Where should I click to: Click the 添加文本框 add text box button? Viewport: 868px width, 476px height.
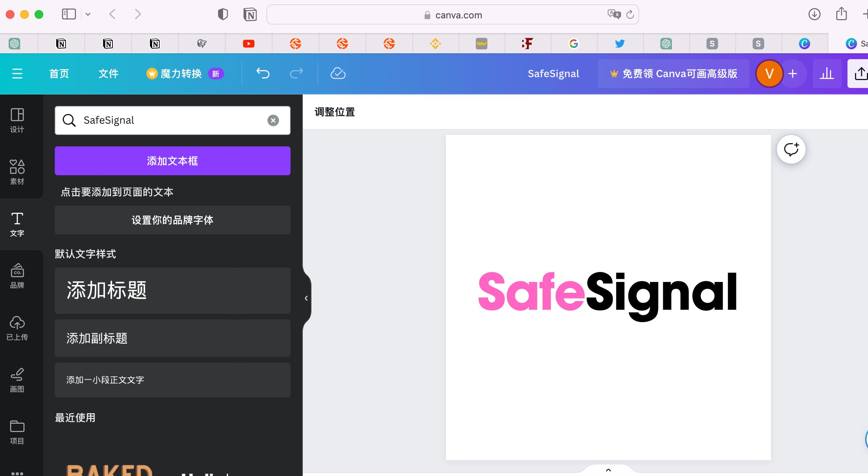click(x=173, y=161)
